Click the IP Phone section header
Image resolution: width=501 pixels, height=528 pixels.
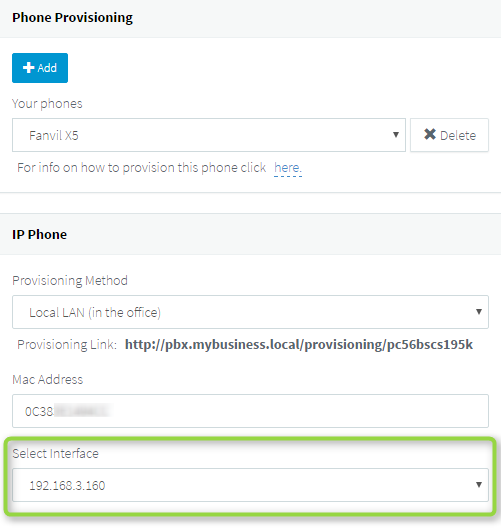[x=39, y=234]
